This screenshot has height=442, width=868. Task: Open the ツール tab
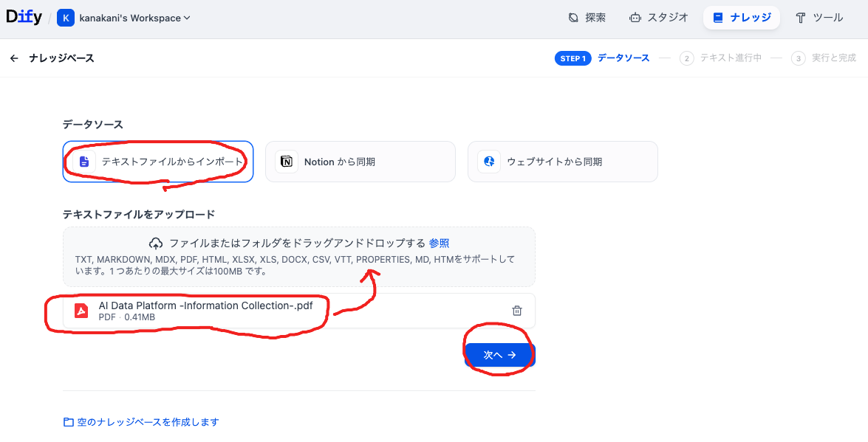pos(819,18)
